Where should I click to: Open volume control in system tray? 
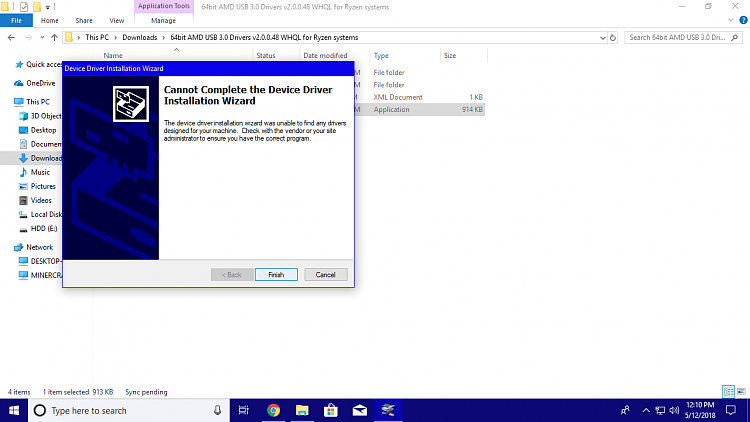674,411
